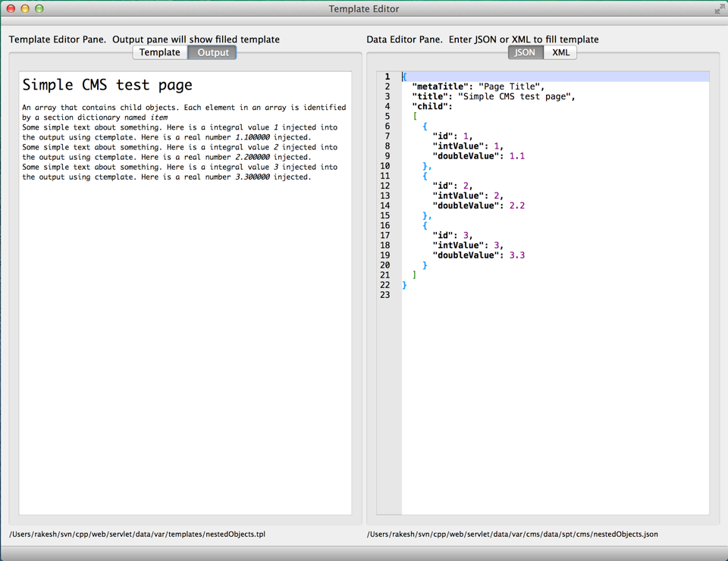Click the "intValue": 2 entry
The image size is (728, 561).
pos(468,196)
